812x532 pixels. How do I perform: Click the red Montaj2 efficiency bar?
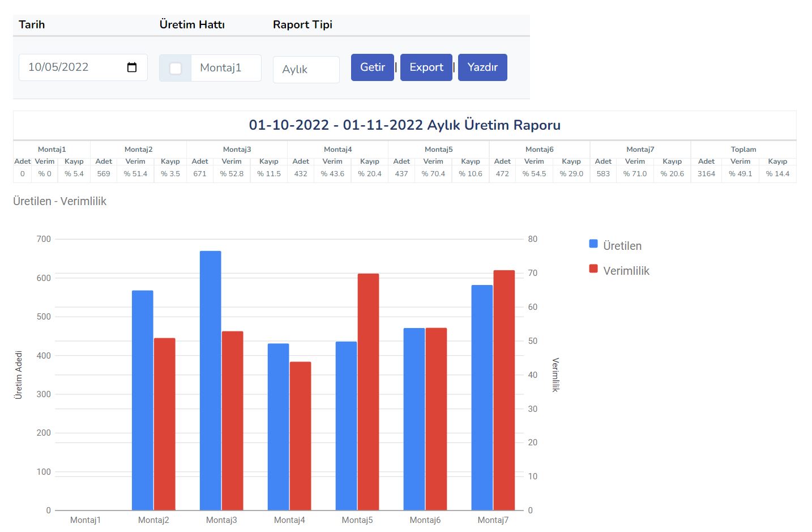(x=165, y=424)
